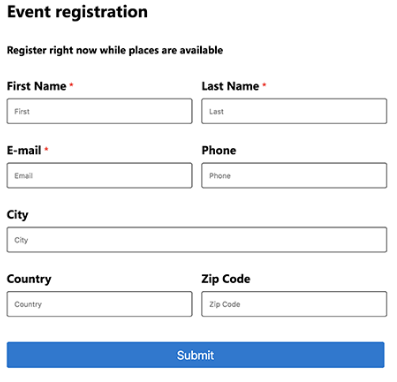397x382 pixels.
Task: Click the 'Register right now' subtitle text
Action: point(115,50)
